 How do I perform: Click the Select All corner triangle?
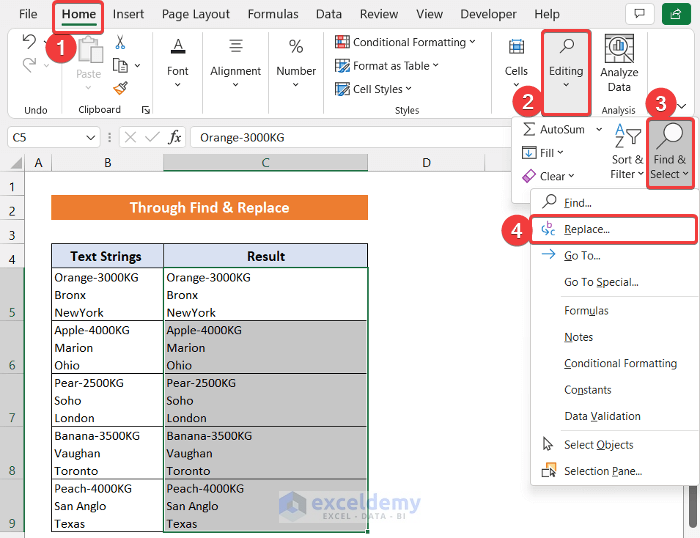(16, 163)
